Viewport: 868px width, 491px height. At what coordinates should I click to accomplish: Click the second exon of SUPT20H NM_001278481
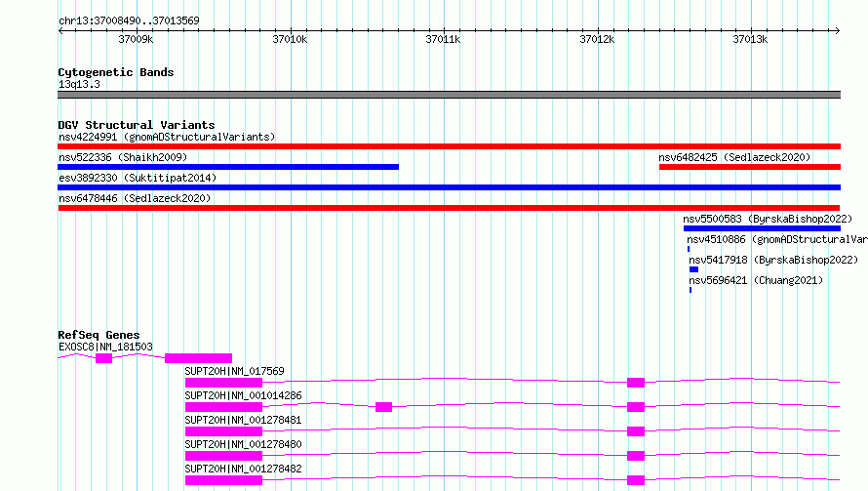point(636,431)
